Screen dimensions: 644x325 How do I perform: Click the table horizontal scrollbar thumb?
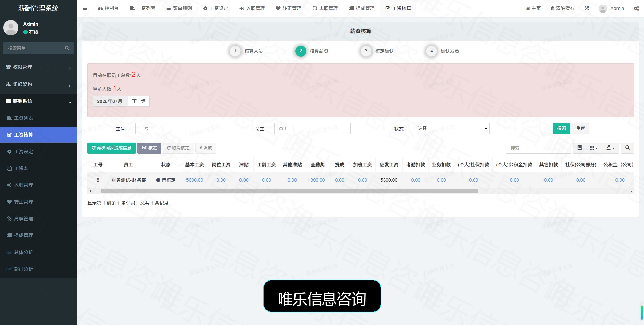pos(289,191)
